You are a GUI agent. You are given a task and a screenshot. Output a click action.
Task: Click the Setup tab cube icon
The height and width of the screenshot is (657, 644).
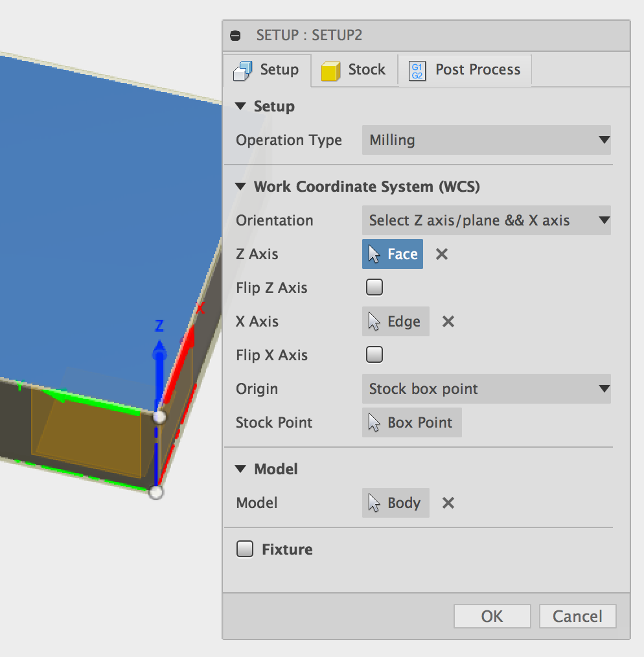click(244, 69)
